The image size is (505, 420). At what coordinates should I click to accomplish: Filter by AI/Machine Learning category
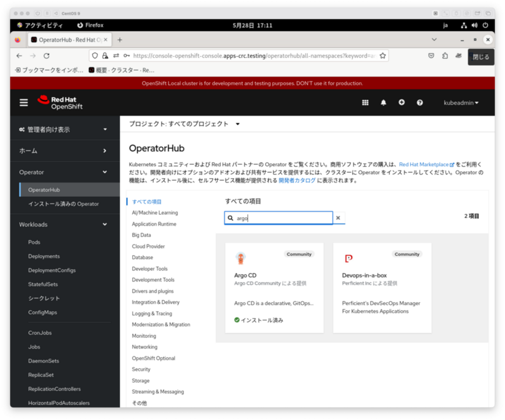pyautogui.click(x=155, y=213)
